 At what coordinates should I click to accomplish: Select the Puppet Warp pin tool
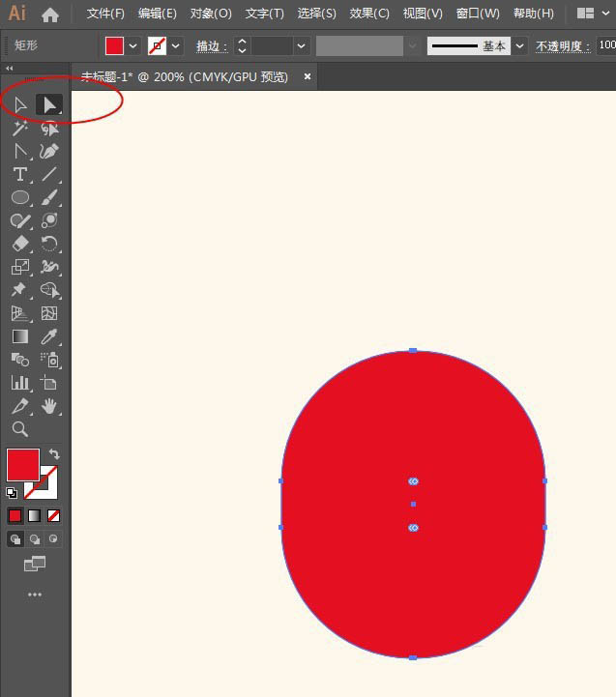pos(18,290)
